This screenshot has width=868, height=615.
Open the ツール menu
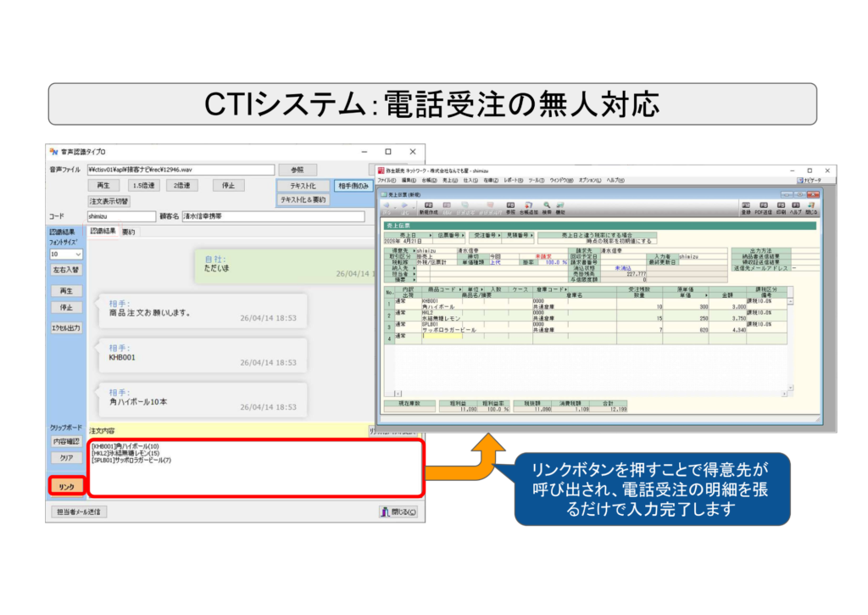(537, 180)
